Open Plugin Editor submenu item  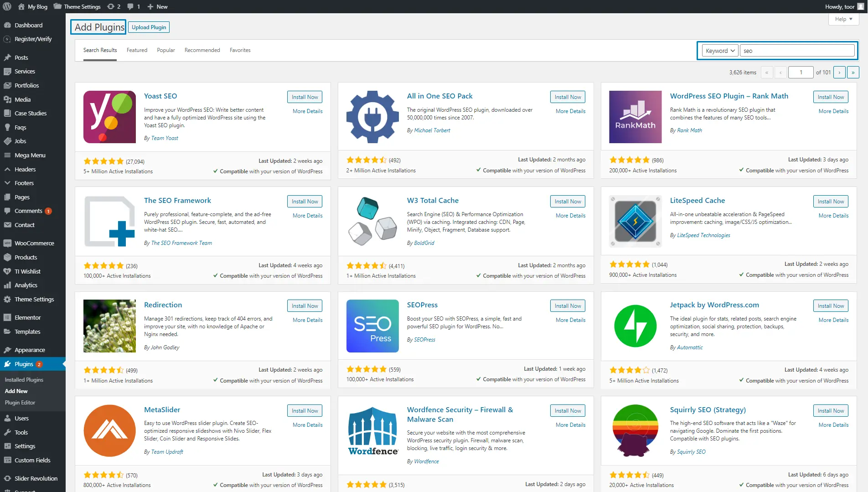pos(20,403)
